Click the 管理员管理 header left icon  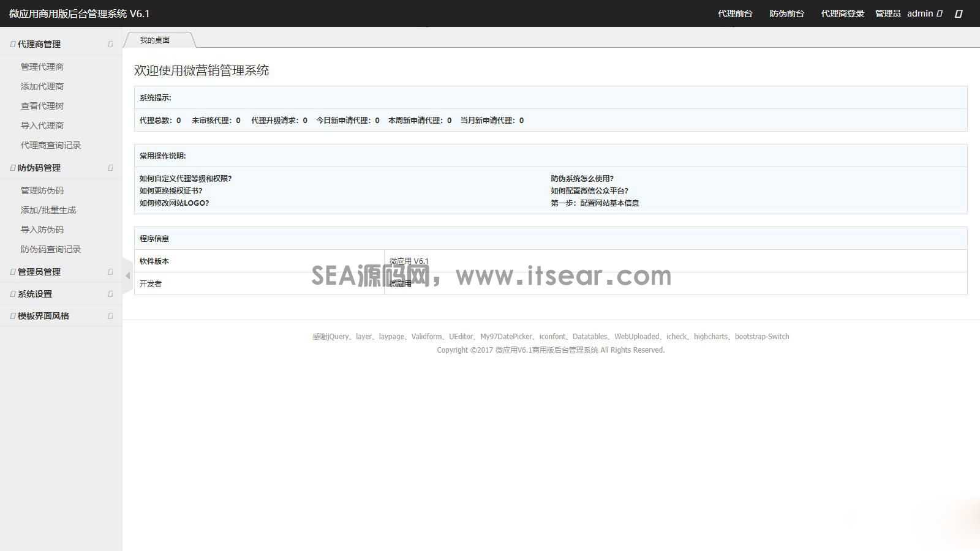click(x=13, y=272)
